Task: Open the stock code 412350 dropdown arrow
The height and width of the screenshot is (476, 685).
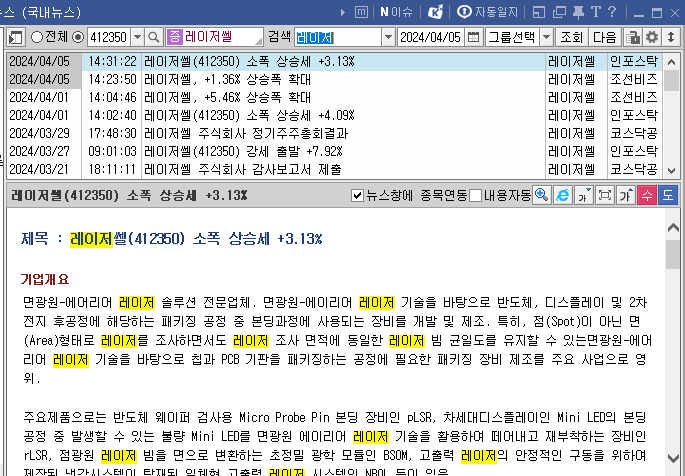Action: click(137, 38)
